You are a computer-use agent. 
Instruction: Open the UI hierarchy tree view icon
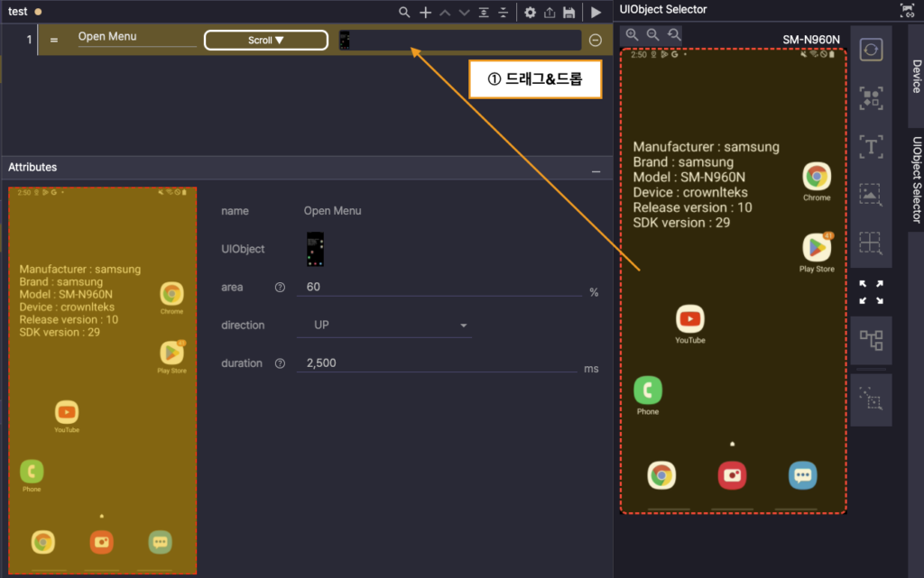click(x=870, y=340)
